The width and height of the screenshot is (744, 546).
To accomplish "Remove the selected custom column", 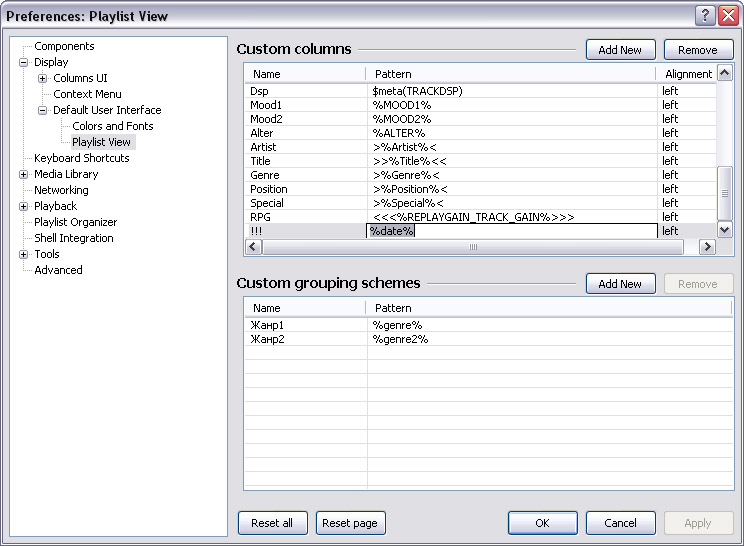I will click(x=697, y=50).
